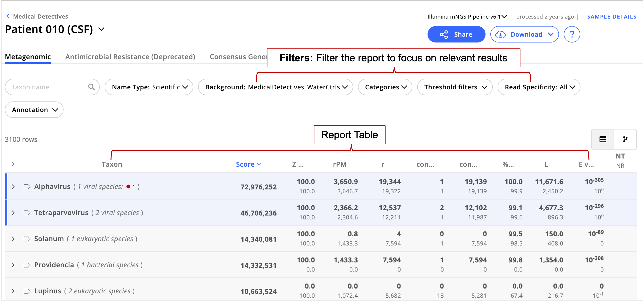The height and width of the screenshot is (301, 644).
Task: Toggle NR metric display in column header
Action: click(x=620, y=166)
